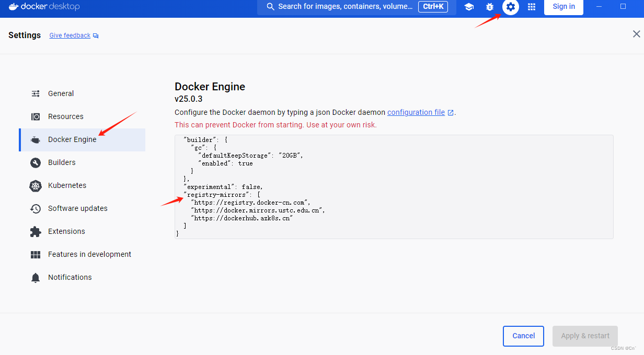Screen dimensions: 644x355
Task: Click the v25.0.3 version text
Action: click(188, 99)
